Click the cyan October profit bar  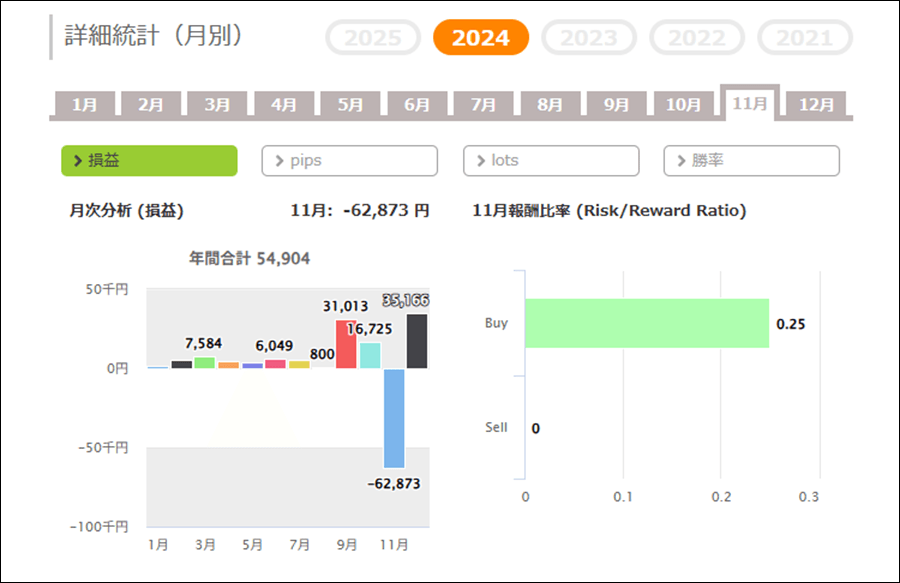click(370, 355)
